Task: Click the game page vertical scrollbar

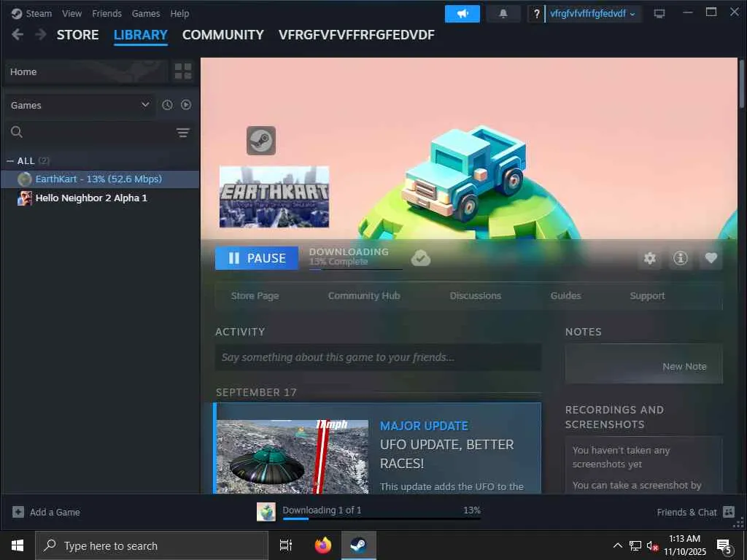Action: (741, 84)
